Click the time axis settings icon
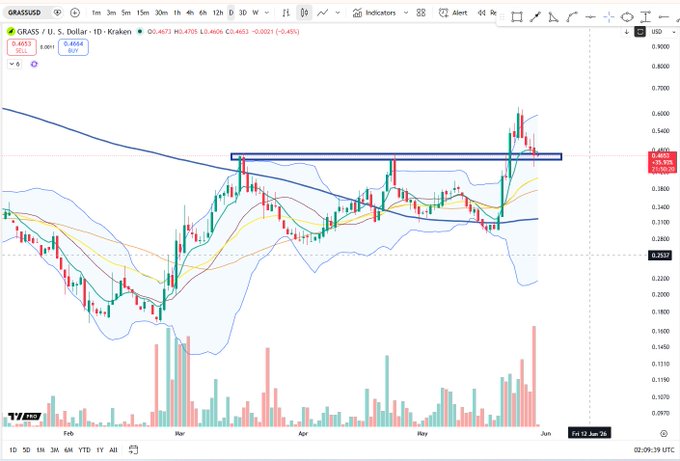Screen dimensions: 680x461 [664, 433]
